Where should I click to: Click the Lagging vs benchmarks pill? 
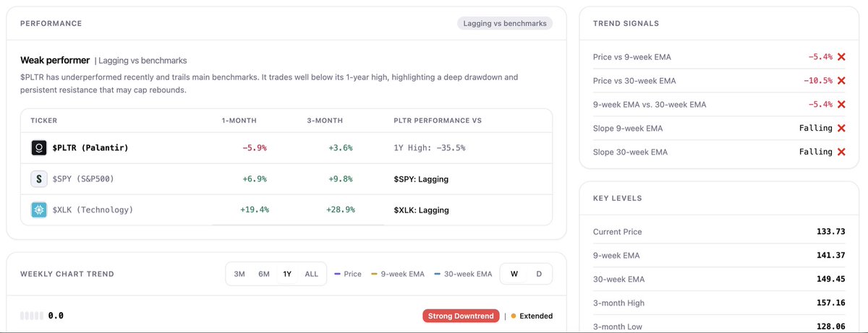tap(505, 23)
